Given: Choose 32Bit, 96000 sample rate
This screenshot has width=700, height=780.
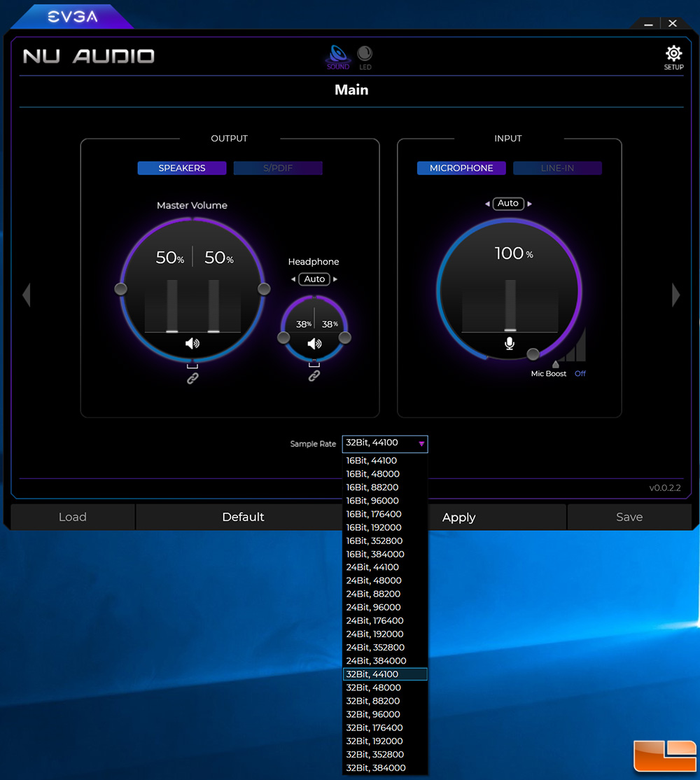Looking at the screenshot, I should [x=385, y=714].
